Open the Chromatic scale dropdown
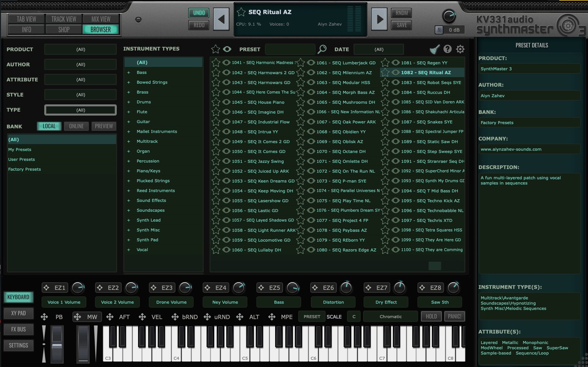 [x=390, y=316]
